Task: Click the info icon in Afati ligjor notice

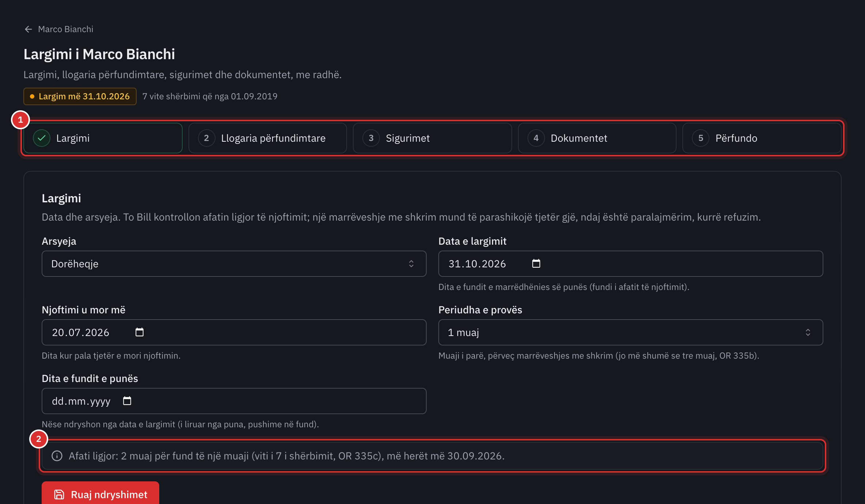Action: click(57, 456)
